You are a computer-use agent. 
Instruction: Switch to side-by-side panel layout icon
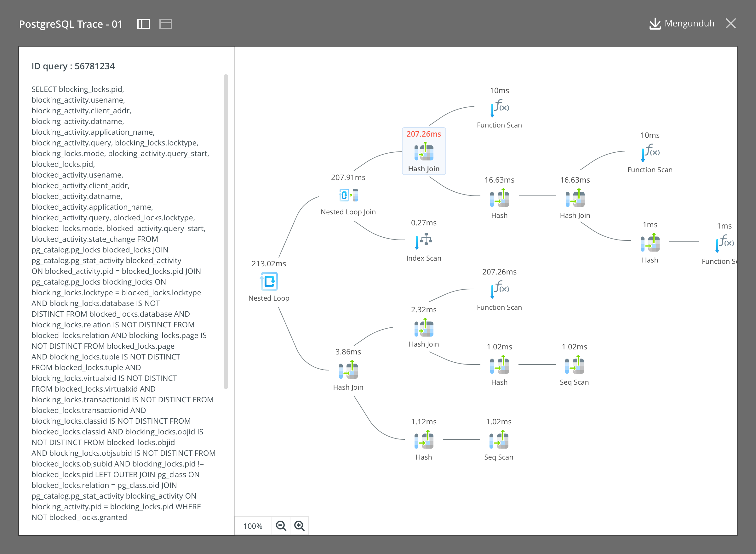coord(144,24)
